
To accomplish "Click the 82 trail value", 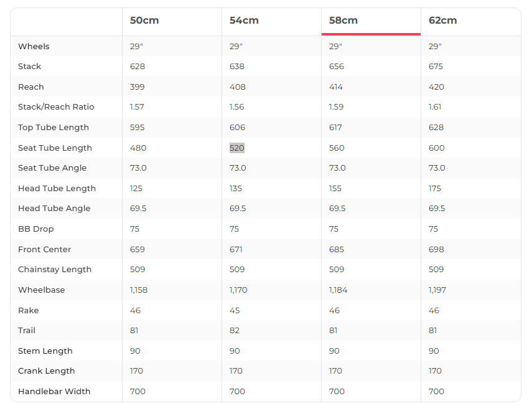I will (x=235, y=331).
